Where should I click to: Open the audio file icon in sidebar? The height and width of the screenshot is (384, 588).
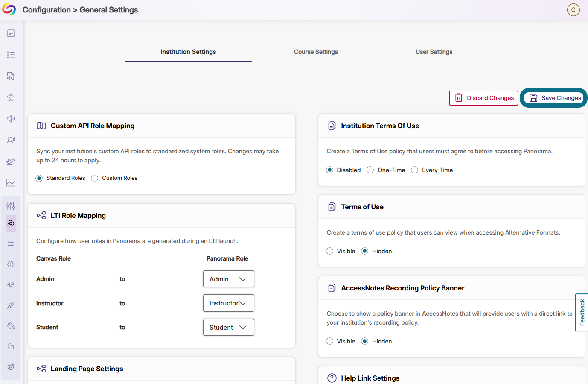click(x=11, y=76)
